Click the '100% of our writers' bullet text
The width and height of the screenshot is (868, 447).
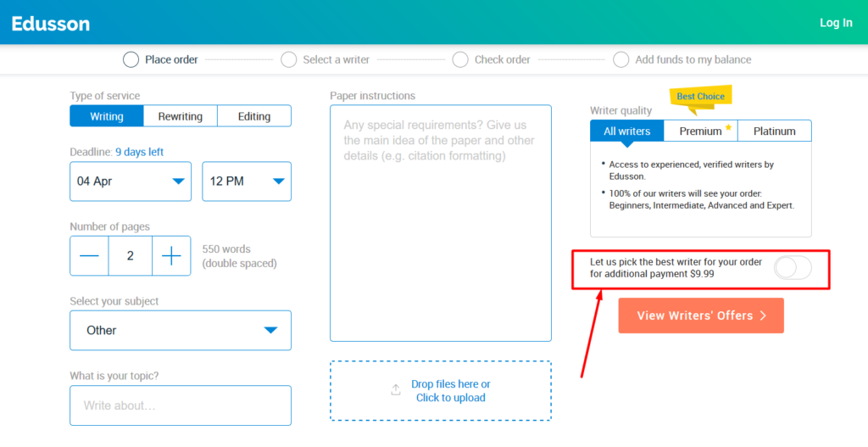[701, 199]
